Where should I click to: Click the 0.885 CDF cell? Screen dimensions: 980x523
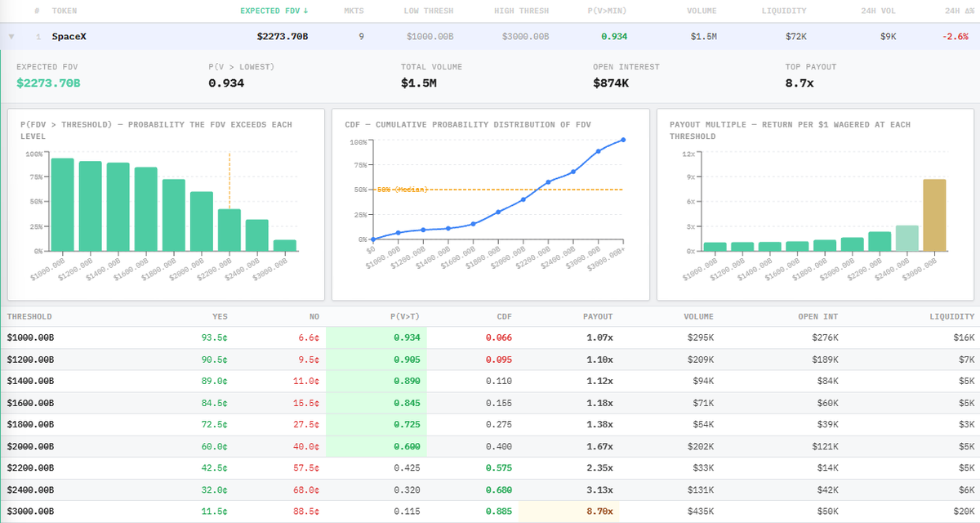click(499, 512)
